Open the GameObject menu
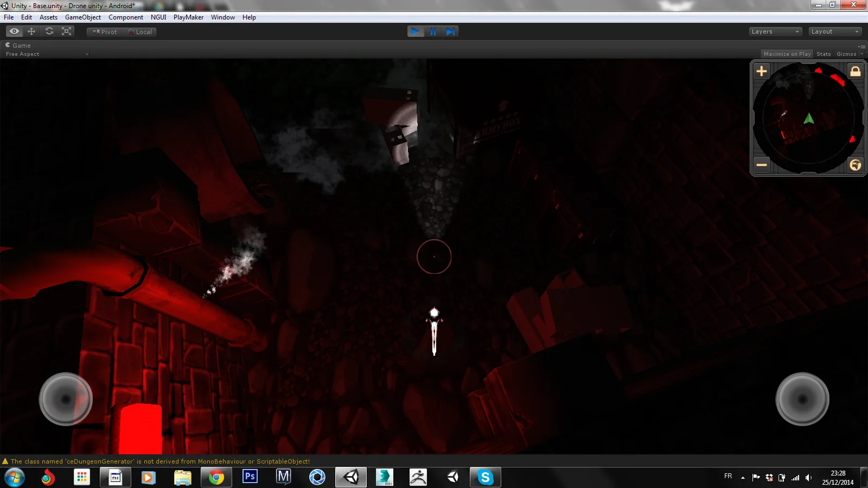 (x=82, y=17)
